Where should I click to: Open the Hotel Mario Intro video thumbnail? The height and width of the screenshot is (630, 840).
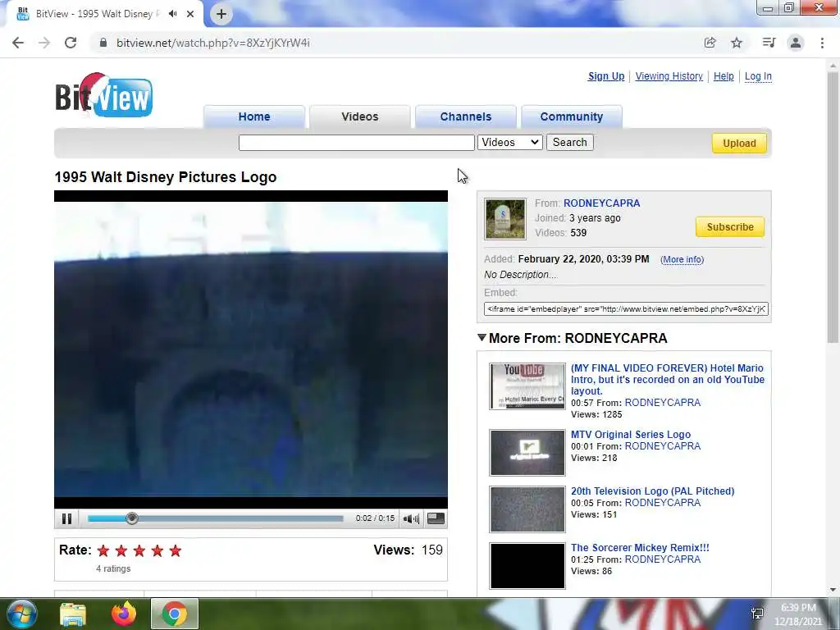527,386
